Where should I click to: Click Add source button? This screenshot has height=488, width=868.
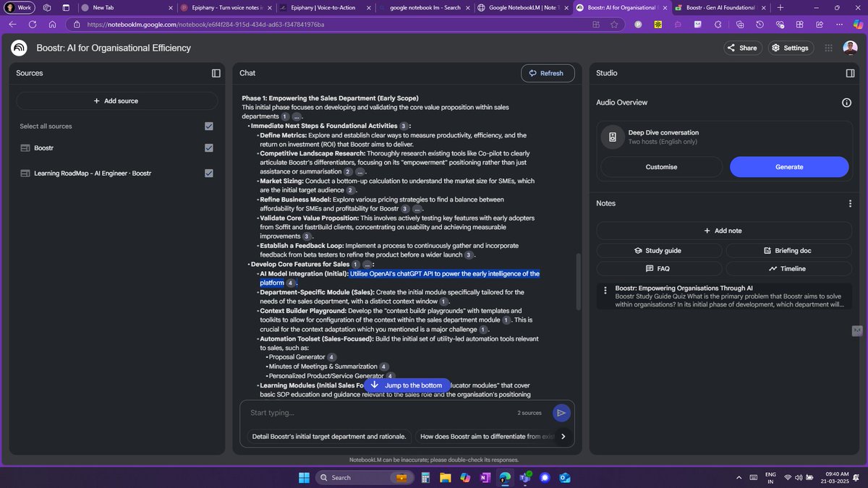tap(116, 101)
